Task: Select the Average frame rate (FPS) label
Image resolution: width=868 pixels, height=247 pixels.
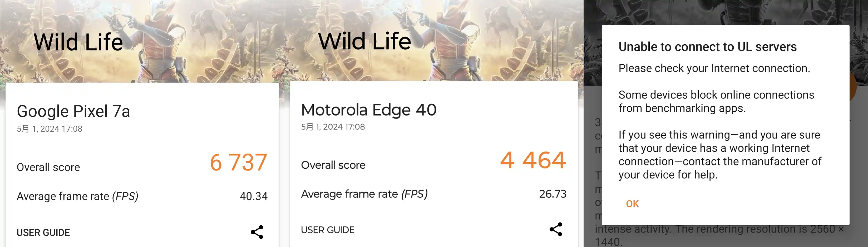Action: pos(77,196)
